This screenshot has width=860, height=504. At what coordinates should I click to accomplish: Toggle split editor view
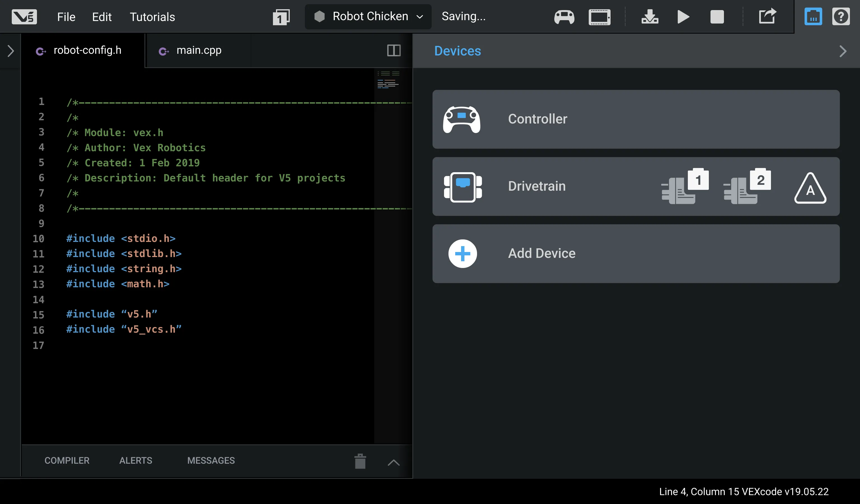(394, 50)
